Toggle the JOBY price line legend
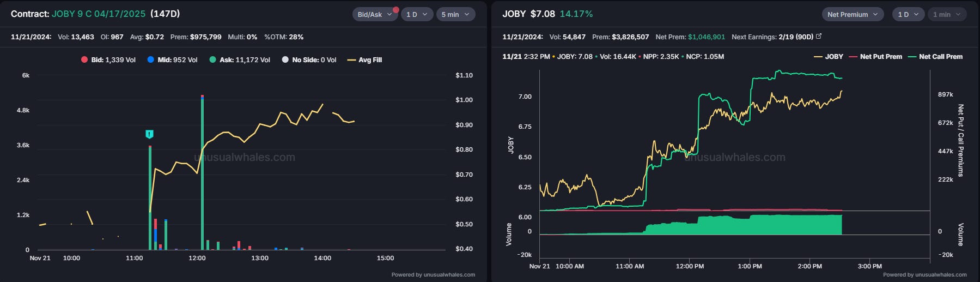Viewport: 980px width, 282px height. coord(829,57)
